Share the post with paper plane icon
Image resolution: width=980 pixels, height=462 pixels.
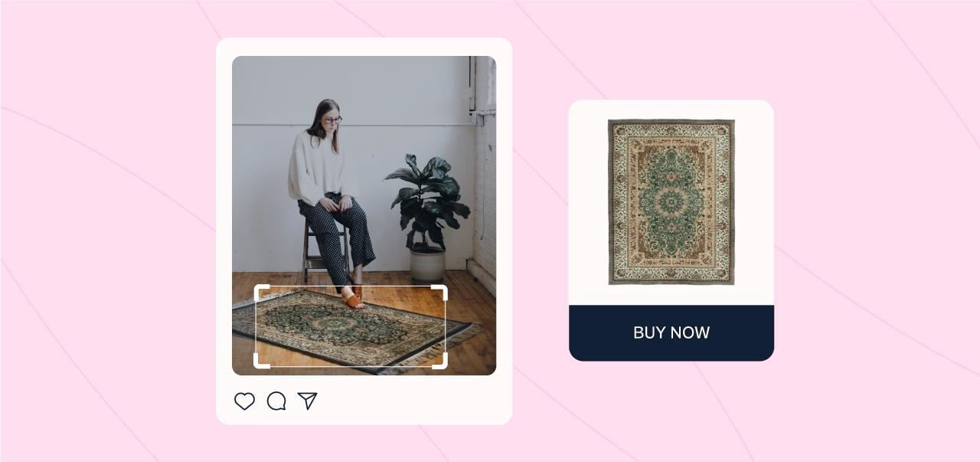pyautogui.click(x=307, y=401)
